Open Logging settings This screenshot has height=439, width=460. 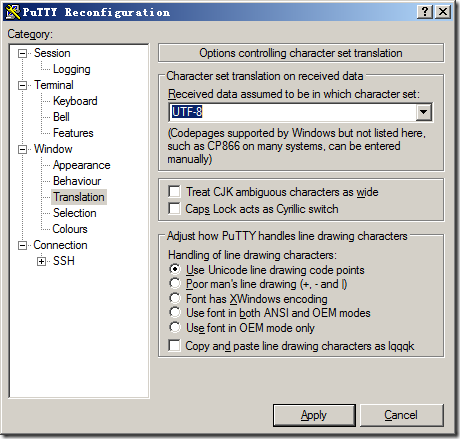pyautogui.click(x=72, y=69)
